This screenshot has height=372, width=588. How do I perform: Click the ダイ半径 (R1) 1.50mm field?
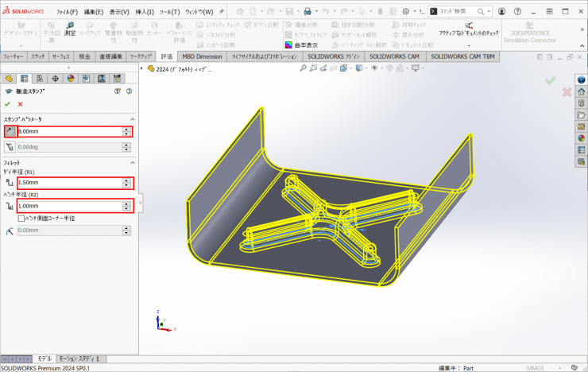click(68, 183)
